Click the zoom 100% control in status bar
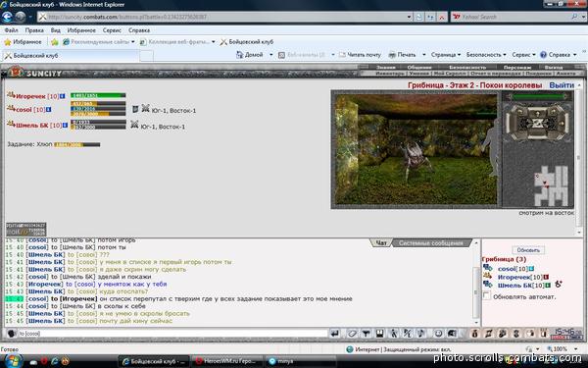The height and width of the screenshot is (368, 588). 562,349
